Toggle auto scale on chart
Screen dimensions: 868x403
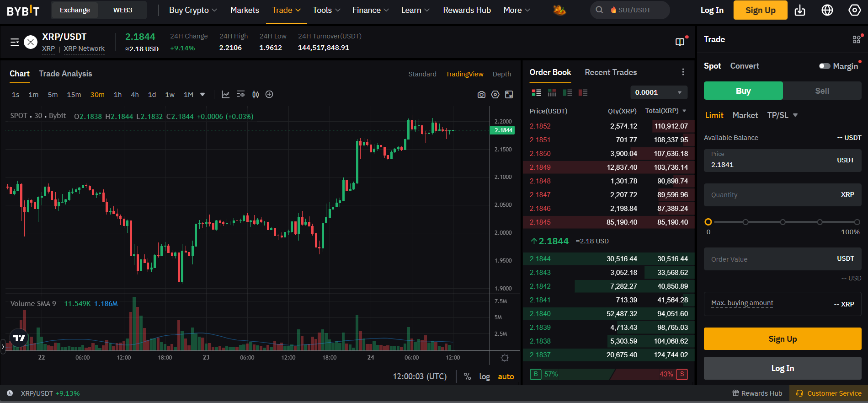pyautogui.click(x=506, y=376)
